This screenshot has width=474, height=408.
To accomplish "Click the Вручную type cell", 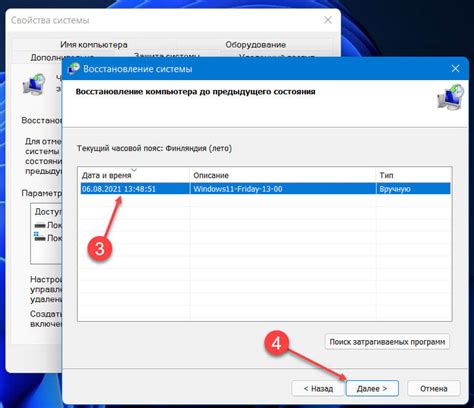I will coord(395,189).
